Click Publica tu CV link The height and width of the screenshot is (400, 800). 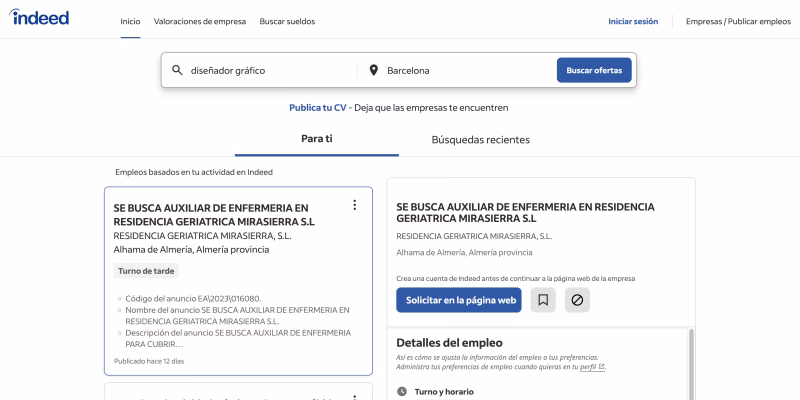point(318,108)
